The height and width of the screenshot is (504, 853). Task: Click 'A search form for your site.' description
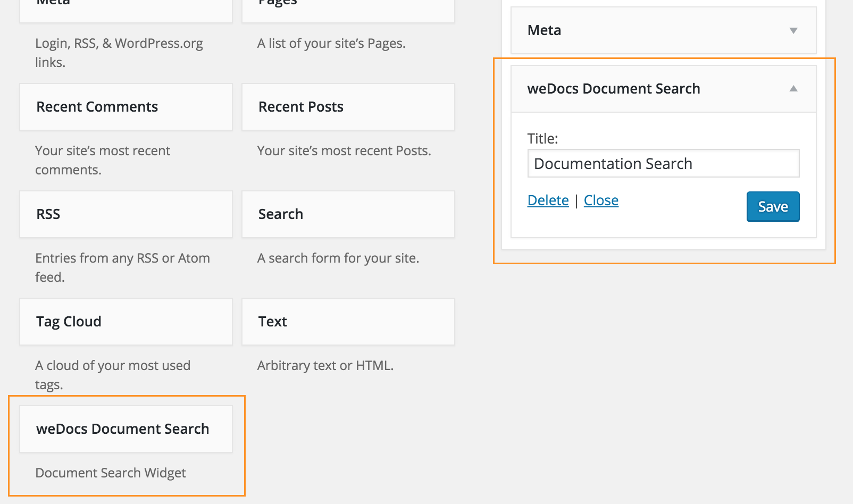coord(338,258)
